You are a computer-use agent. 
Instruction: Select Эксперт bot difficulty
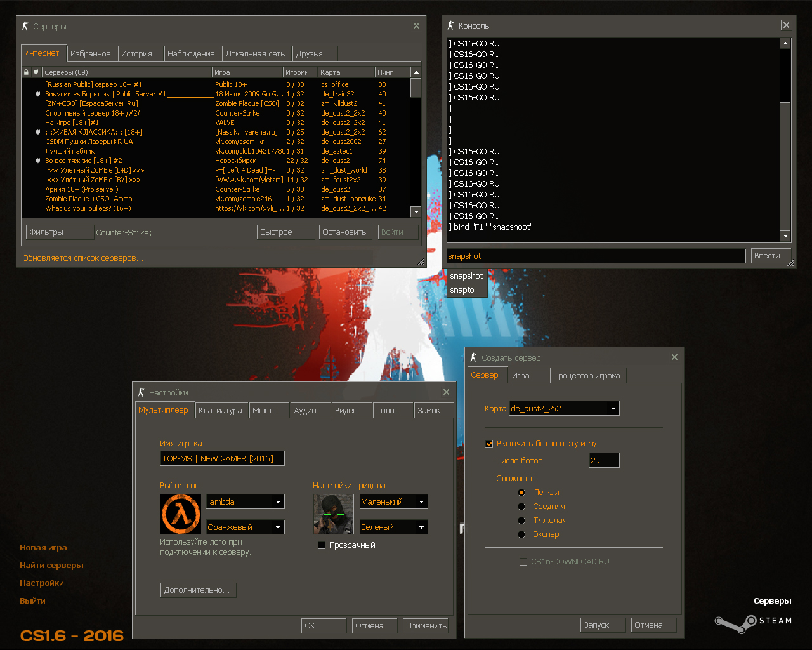point(521,534)
